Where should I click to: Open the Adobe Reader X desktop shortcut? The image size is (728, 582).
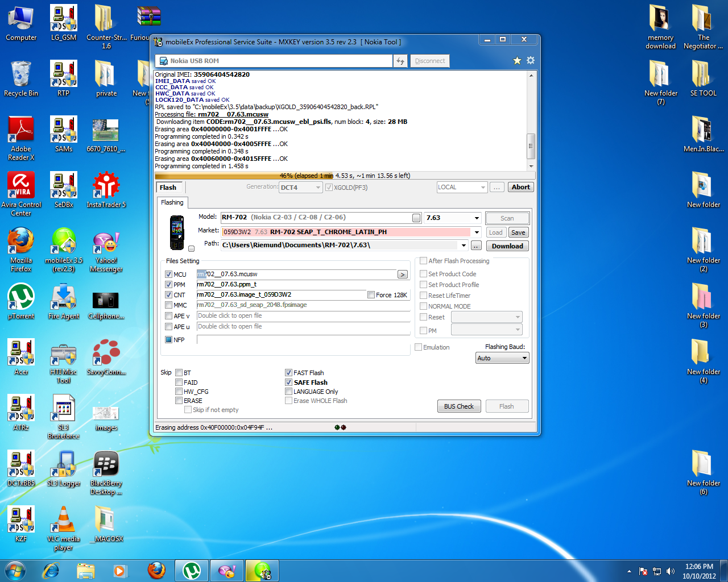[x=21, y=139]
